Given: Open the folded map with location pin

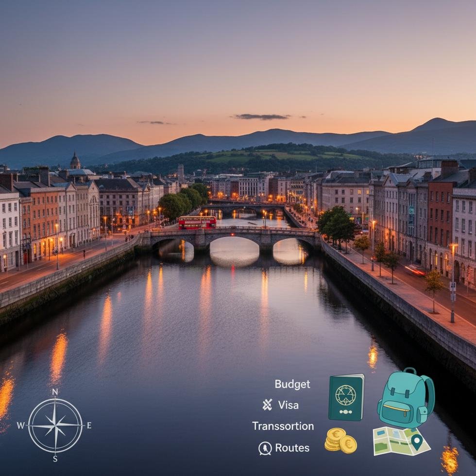Looking at the screenshot, I should pyautogui.click(x=401, y=441).
